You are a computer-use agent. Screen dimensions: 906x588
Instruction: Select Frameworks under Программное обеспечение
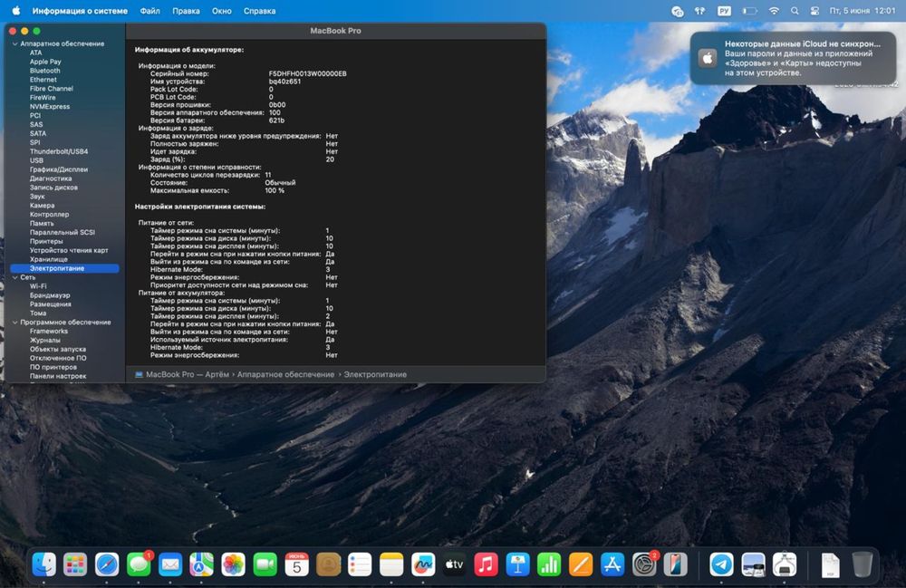[x=49, y=331]
